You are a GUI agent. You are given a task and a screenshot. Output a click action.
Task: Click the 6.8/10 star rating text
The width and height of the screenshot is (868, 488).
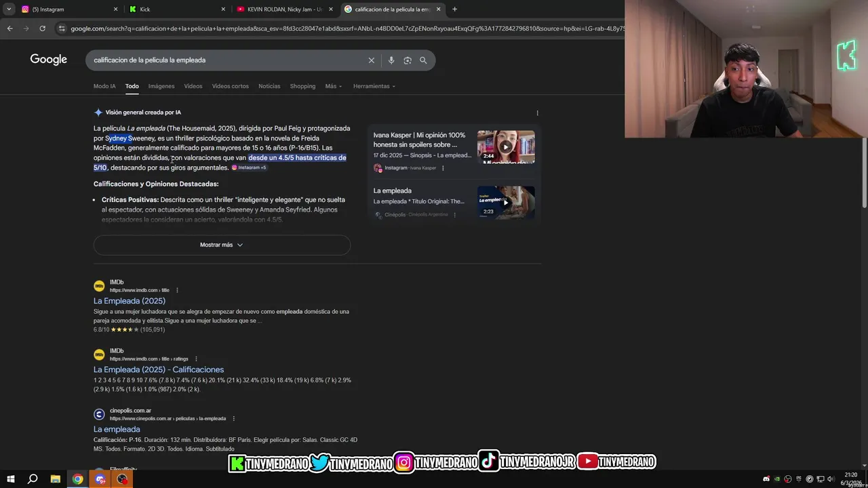click(x=129, y=329)
